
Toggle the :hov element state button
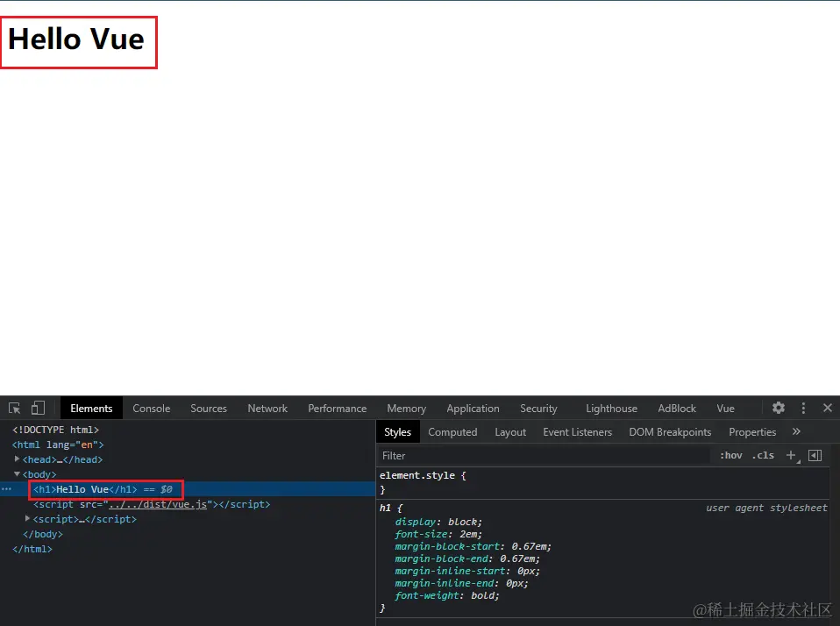730,455
